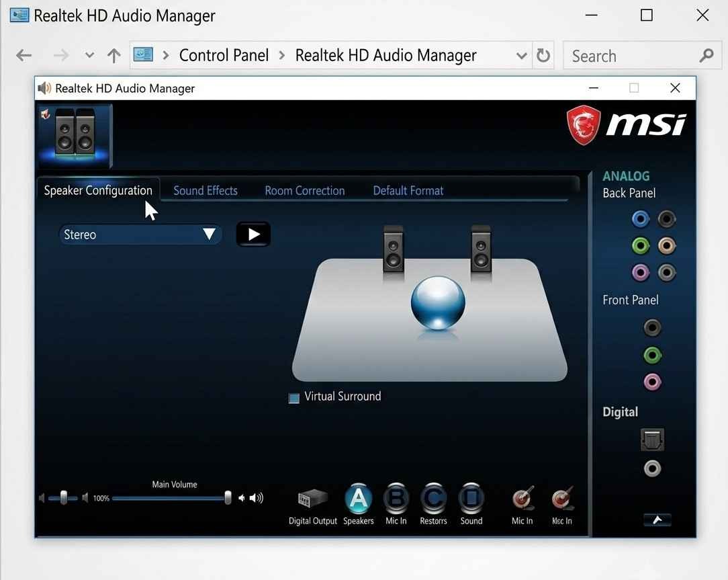Click the green Front Panel jack
The width and height of the screenshot is (728, 580).
652,356
